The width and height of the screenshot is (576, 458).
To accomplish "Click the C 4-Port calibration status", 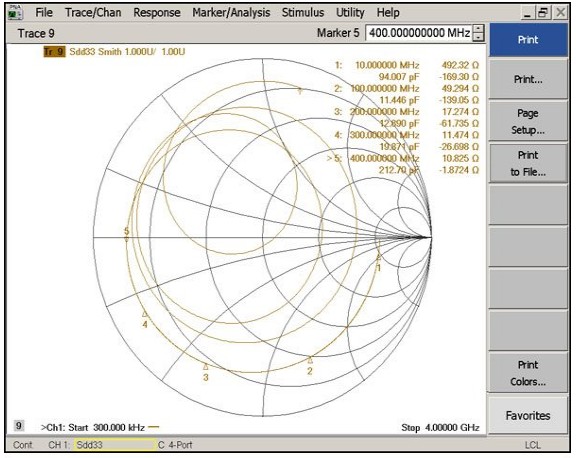I will [x=175, y=445].
